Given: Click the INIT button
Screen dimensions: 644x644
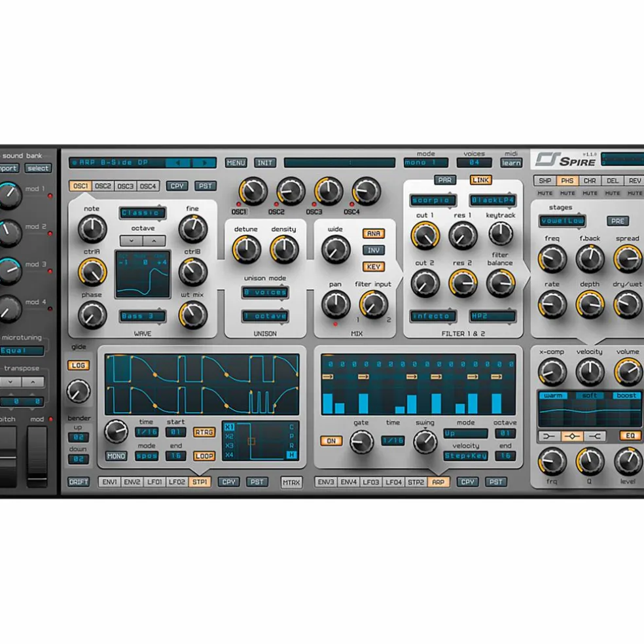Looking at the screenshot, I should [x=265, y=163].
